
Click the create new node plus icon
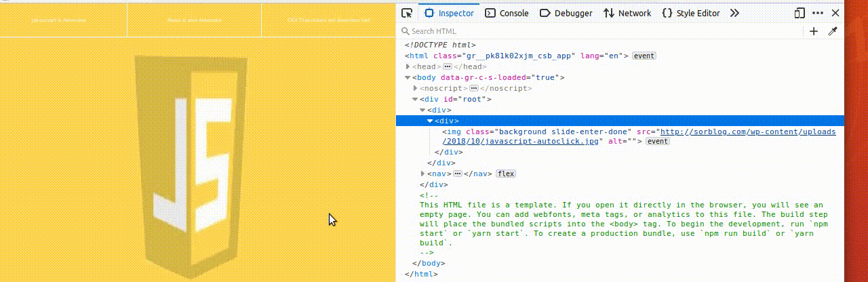tap(814, 31)
